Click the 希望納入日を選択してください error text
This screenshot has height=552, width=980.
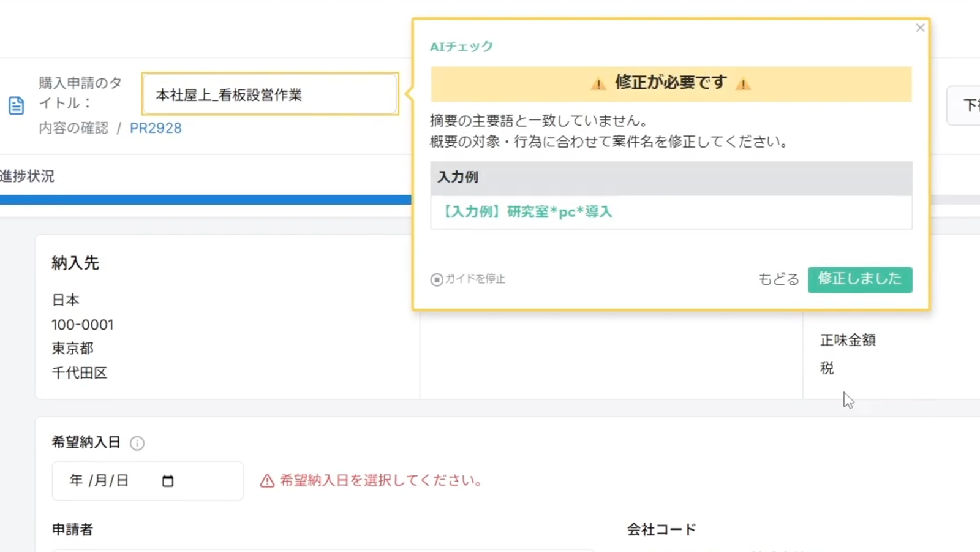381,480
